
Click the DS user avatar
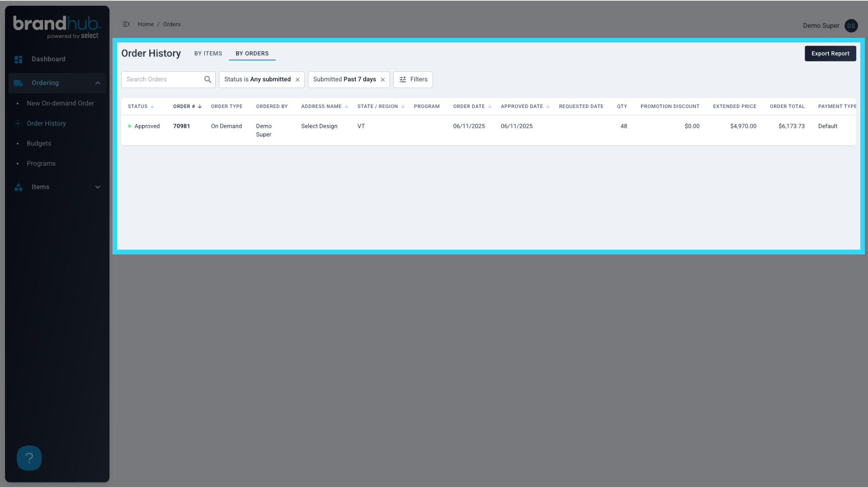tap(851, 26)
